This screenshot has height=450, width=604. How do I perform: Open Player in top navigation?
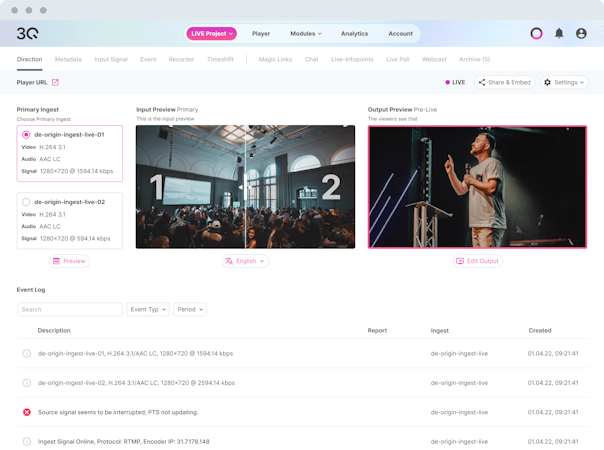tap(261, 34)
